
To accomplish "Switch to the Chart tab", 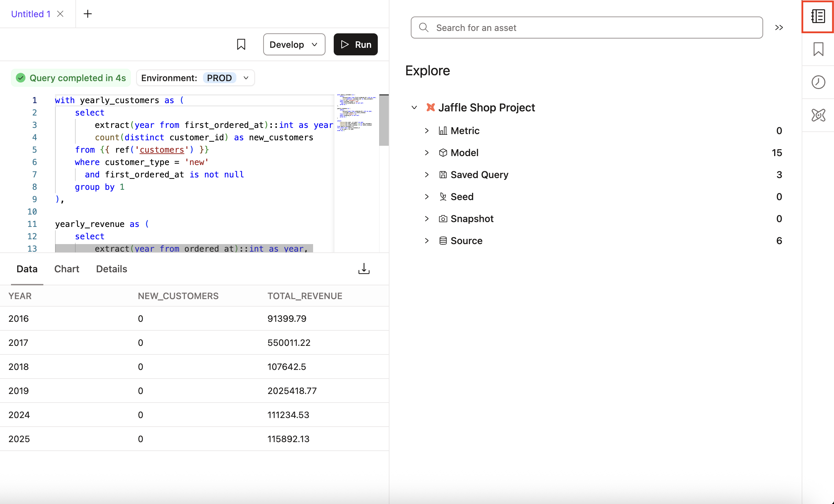I will (x=66, y=269).
